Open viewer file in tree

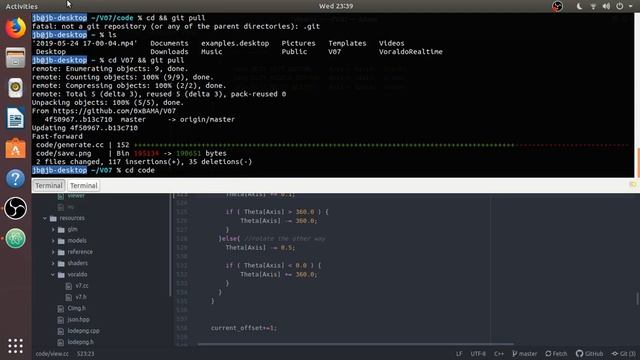pyautogui.click(x=76, y=196)
